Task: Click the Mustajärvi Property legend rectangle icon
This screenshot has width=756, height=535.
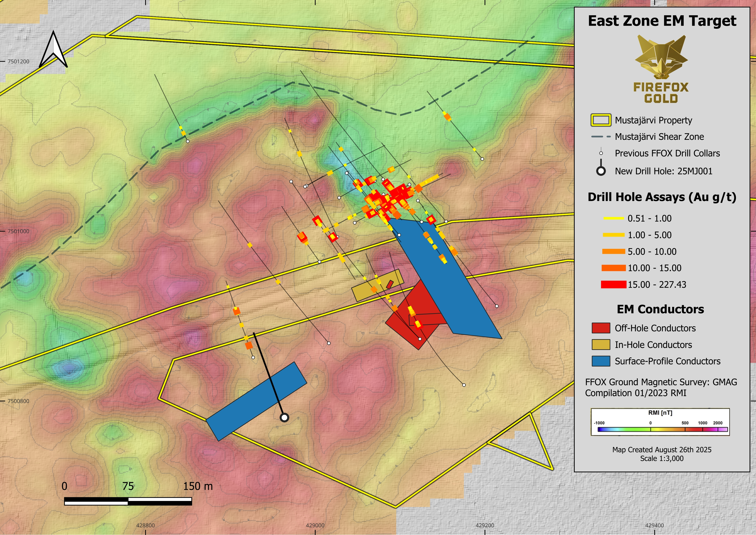Action: point(601,120)
